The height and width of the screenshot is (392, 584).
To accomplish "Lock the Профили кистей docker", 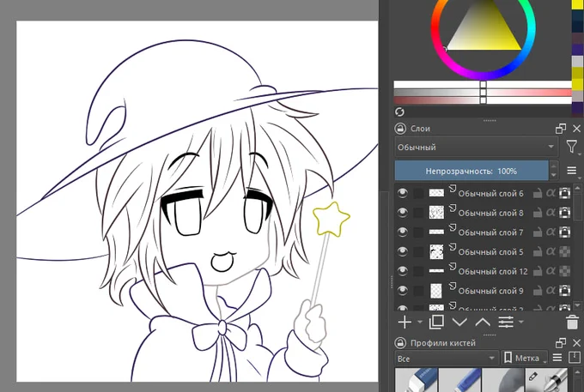I will pos(400,343).
